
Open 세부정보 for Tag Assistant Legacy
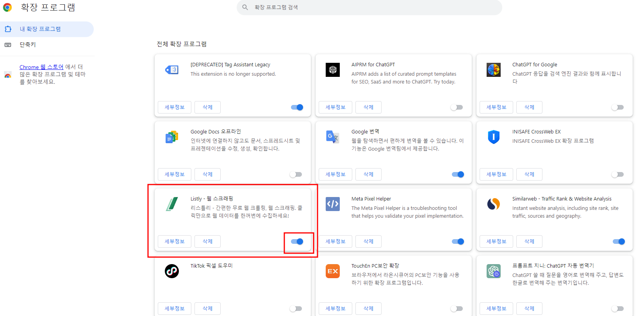(x=175, y=107)
